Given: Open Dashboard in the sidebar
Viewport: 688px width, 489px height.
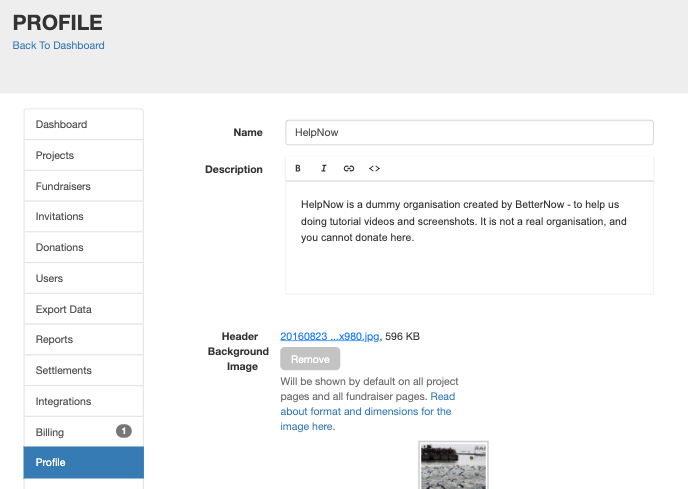Looking at the screenshot, I should (84, 124).
